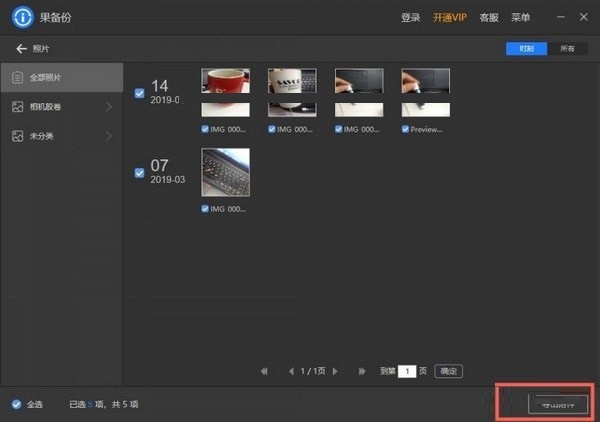Click the 相机胶卷 picture icon in sidebar
Screen dimensions: 600x422
(17, 106)
